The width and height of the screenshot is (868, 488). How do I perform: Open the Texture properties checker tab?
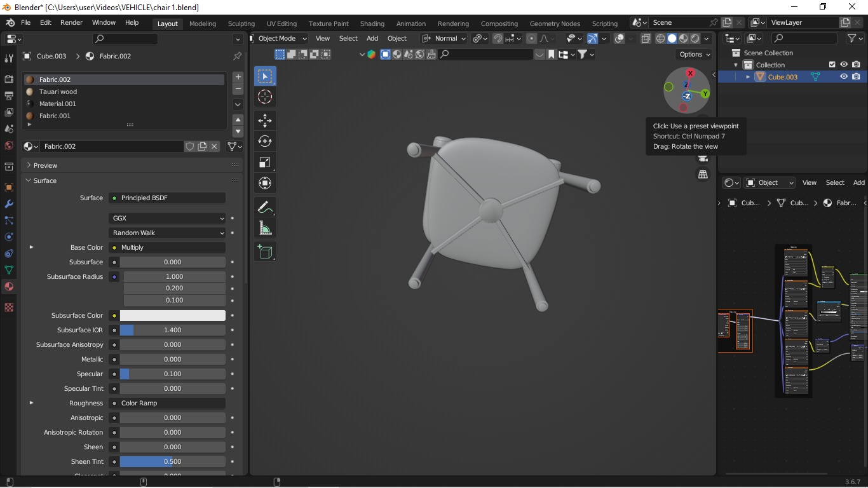pyautogui.click(x=9, y=308)
